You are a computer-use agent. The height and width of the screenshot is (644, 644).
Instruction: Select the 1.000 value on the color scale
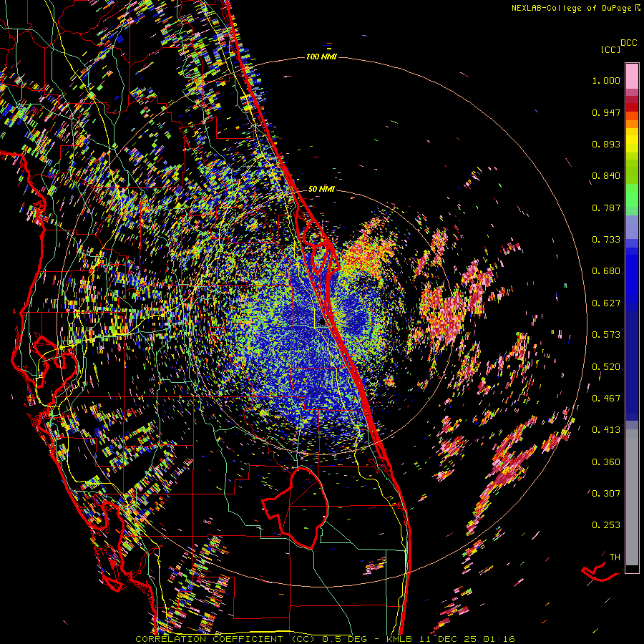click(x=606, y=80)
